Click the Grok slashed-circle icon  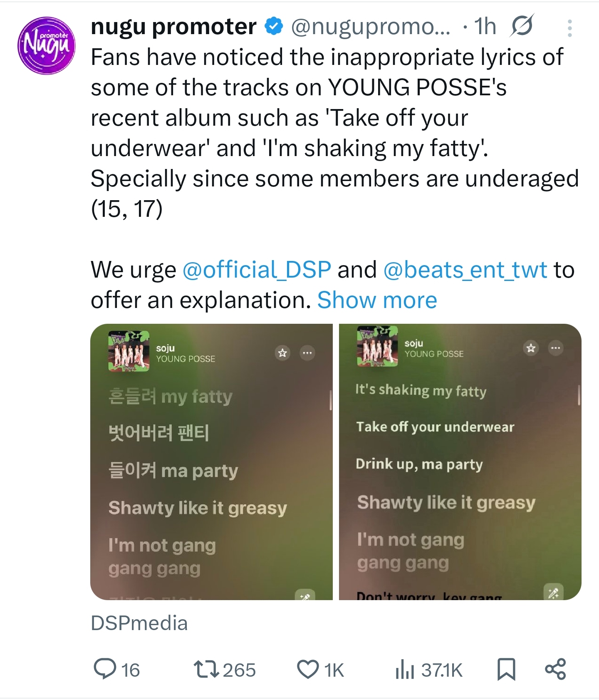pyautogui.click(x=522, y=27)
